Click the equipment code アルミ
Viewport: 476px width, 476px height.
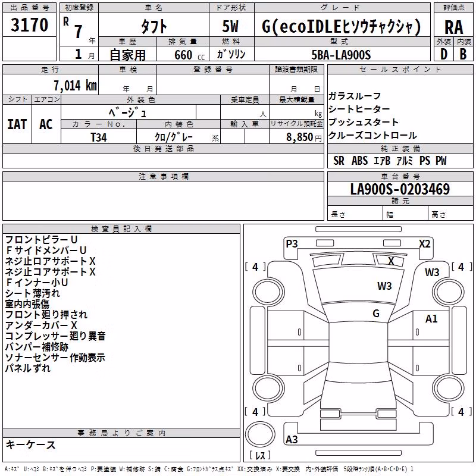(405, 161)
